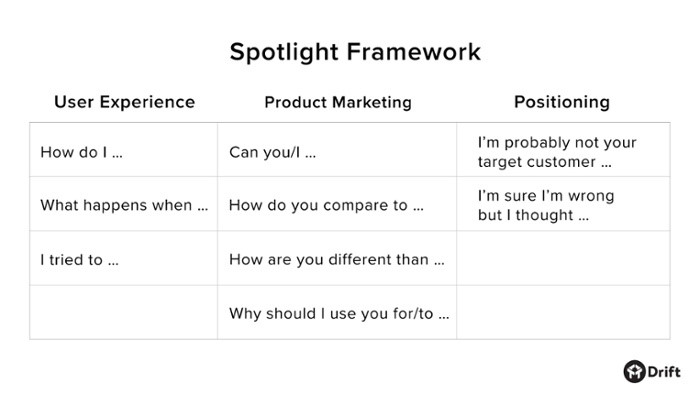
Task: Click the Positioning column header
Action: (x=562, y=102)
